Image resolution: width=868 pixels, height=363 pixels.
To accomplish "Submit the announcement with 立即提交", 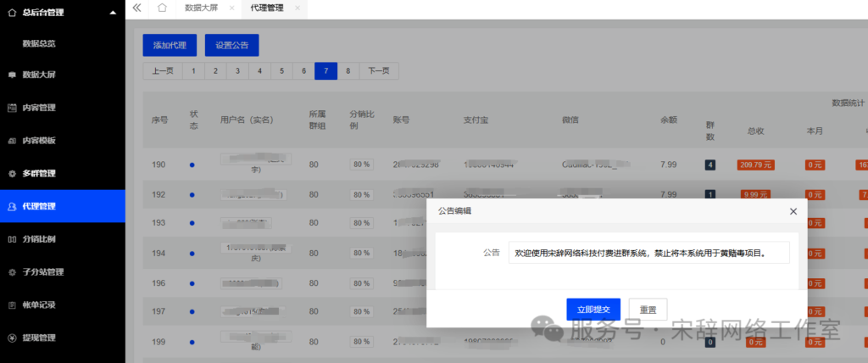I will pos(593,310).
